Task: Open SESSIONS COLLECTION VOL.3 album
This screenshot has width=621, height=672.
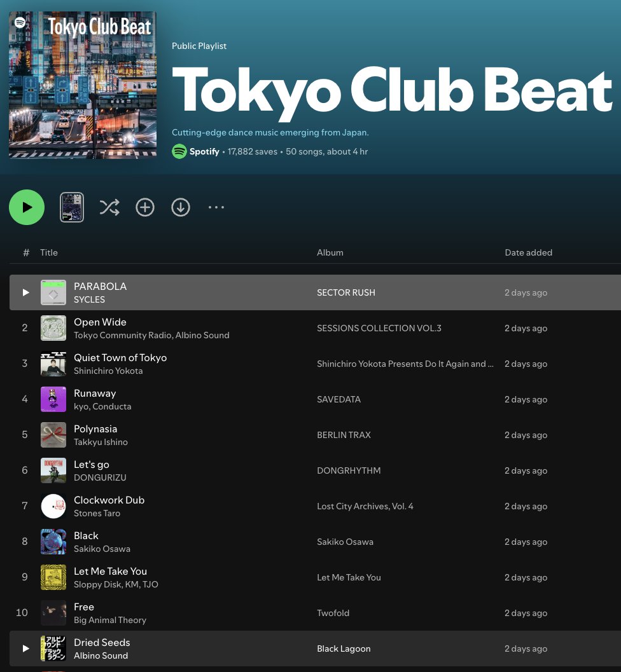Action: point(379,328)
